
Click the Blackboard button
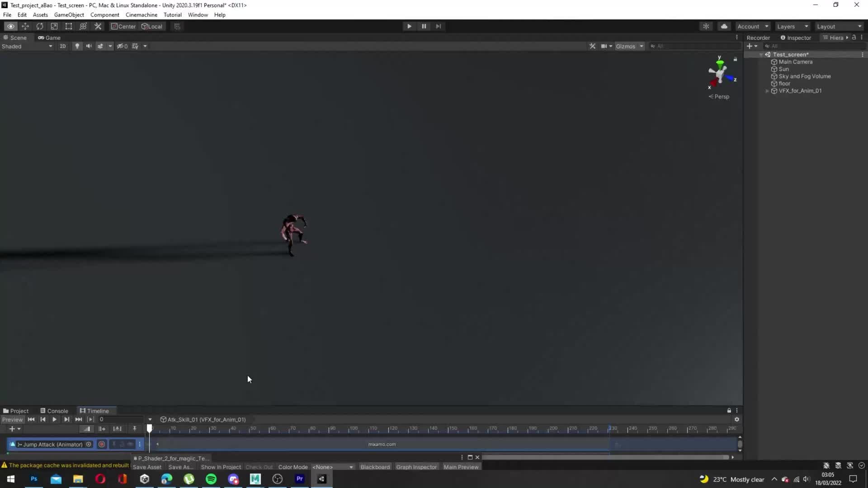coord(375,467)
